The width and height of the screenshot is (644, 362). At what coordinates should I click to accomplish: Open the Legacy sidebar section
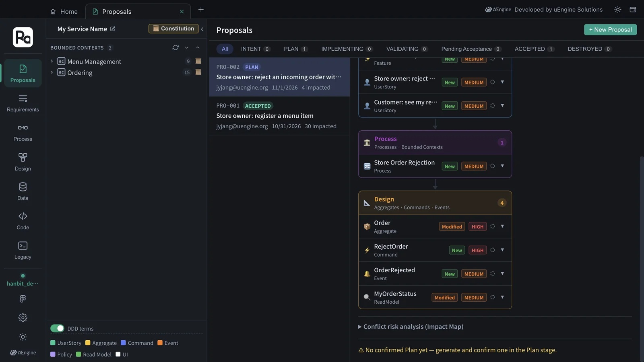pos(23,250)
